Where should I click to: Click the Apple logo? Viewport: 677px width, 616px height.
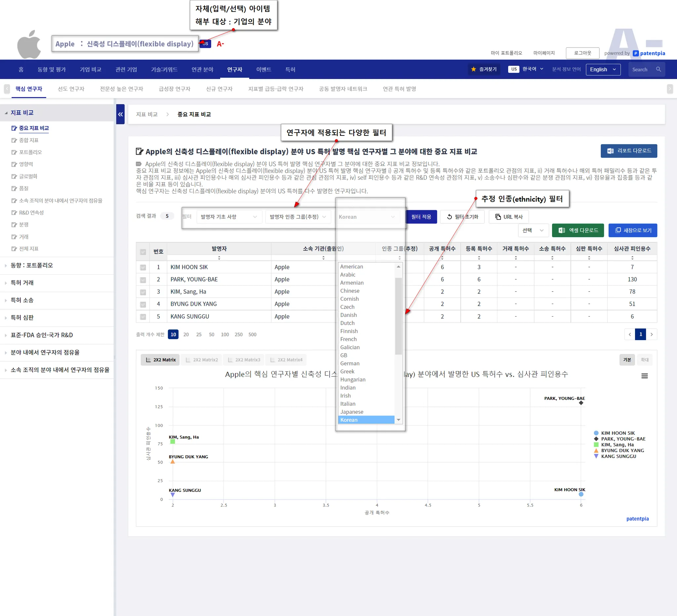(x=29, y=45)
